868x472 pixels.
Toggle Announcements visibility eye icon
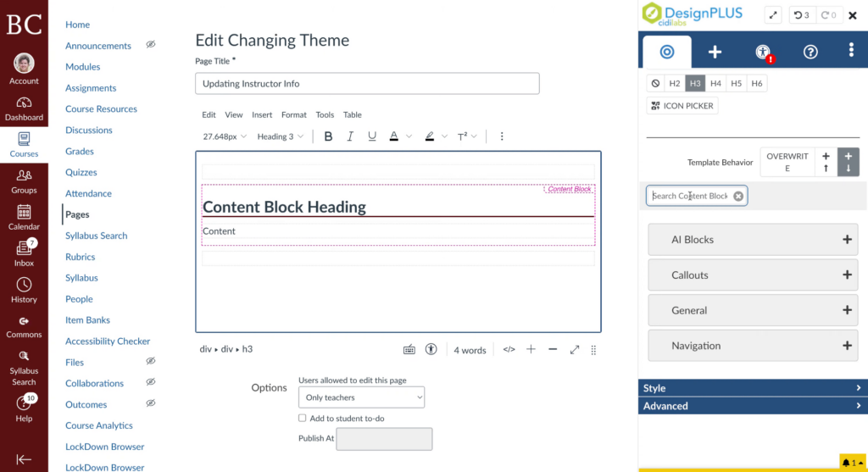point(151,45)
